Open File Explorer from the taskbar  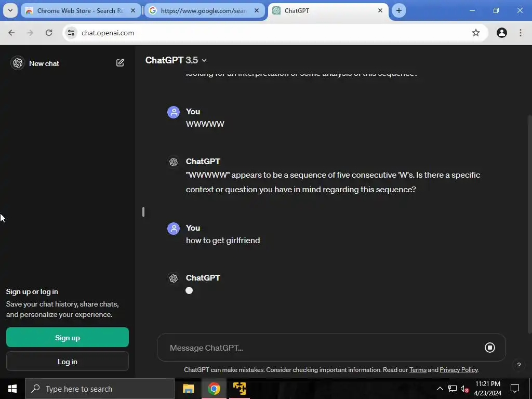(188, 389)
